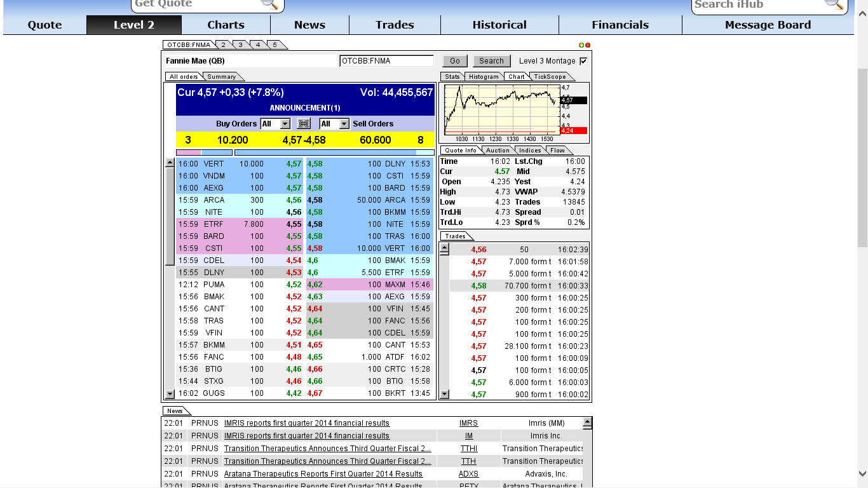This screenshot has height=488, width=868.
Task: Open the IMRS ticker link in news
Action: [469, 423]
